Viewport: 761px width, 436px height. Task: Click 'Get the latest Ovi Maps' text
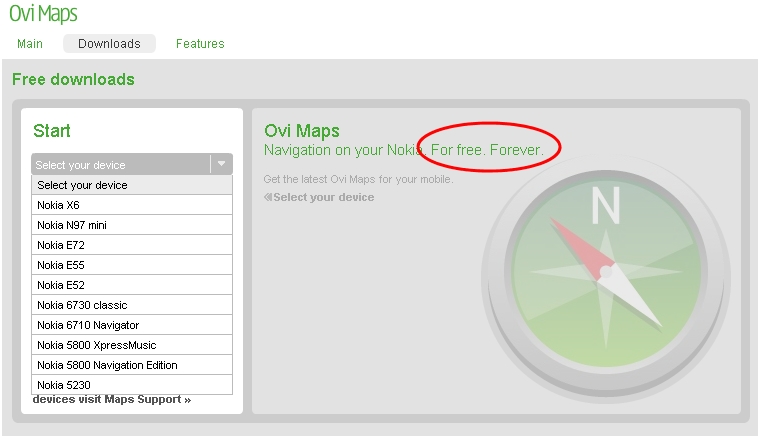[x=358, y=179]
